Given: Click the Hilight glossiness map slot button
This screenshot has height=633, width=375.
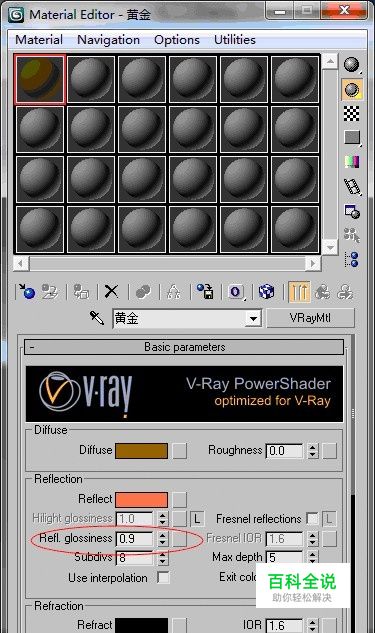Looking at the screenshot, I should [x=180, y=519].
